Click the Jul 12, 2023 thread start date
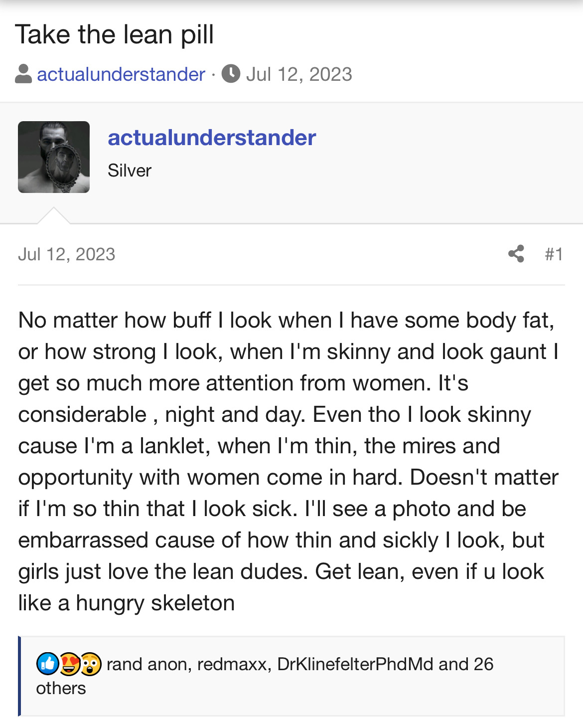The width and height of the screenshot is (583, 728). (299, 74)
